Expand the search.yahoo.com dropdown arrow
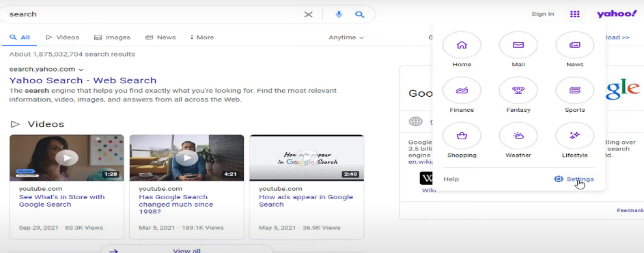The height and width of the screenshot is (253, 644). (x=81, y=70)
